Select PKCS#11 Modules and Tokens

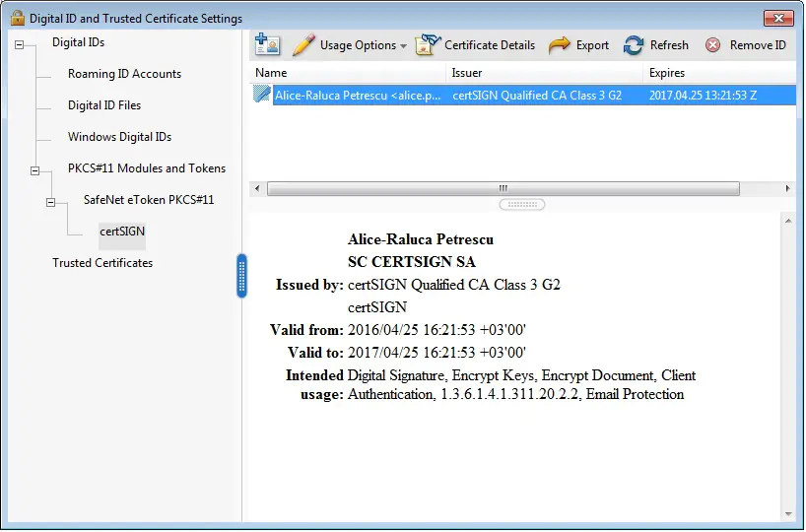click(147, 168)
